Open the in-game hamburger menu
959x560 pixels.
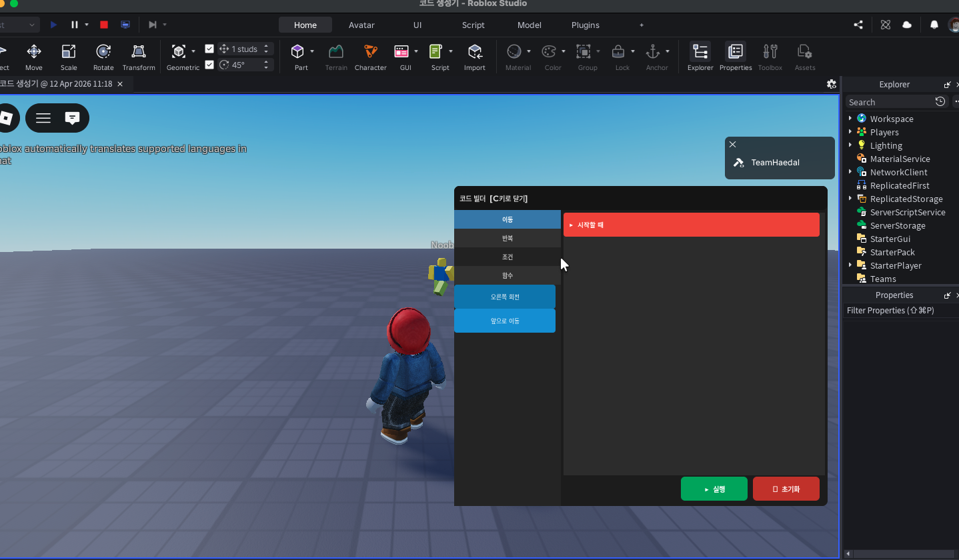[43, 118]
